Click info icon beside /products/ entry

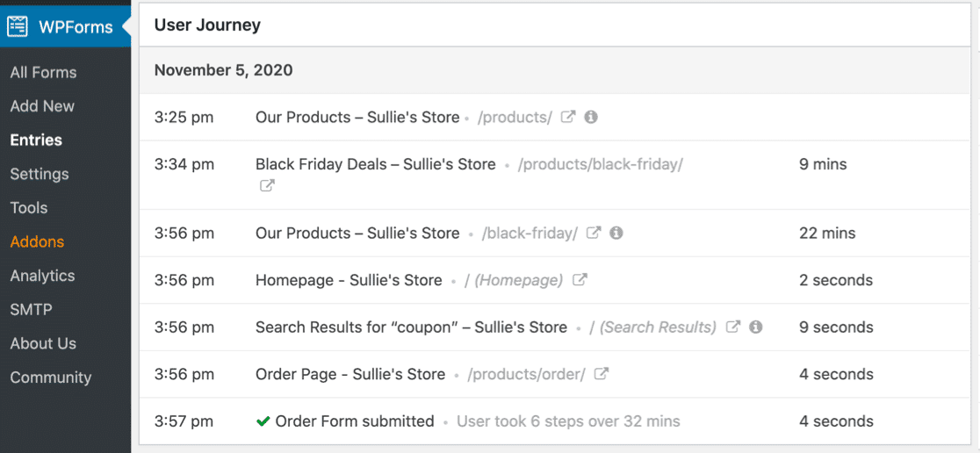591,117
